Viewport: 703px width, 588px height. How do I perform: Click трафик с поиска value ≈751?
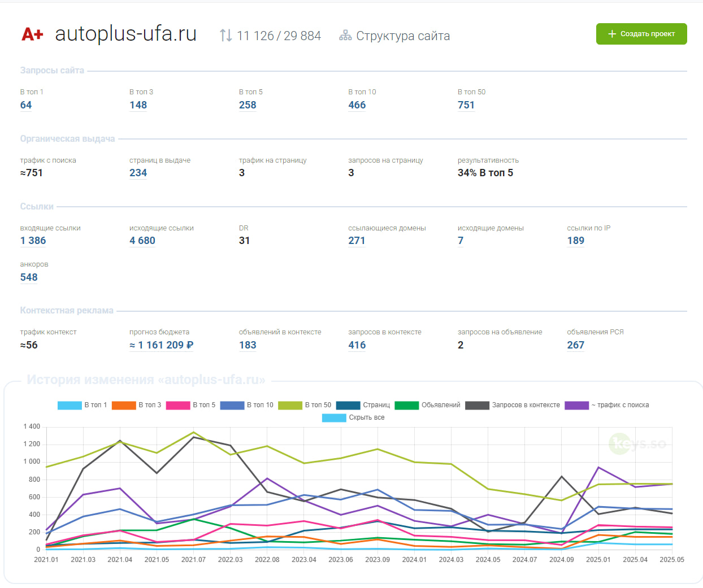[32, 173]
